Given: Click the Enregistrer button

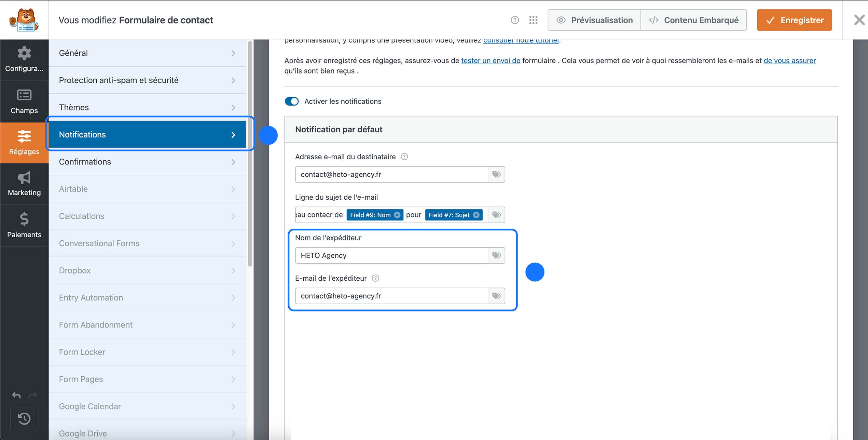Looking at the screenshot, I should 794,20.
